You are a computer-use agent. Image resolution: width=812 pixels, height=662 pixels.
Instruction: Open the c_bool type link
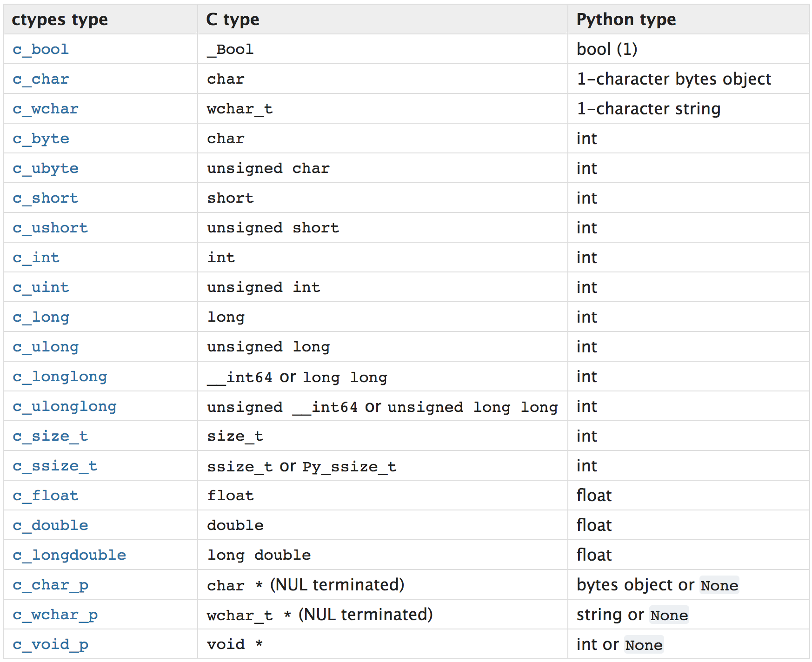(41, 49)
